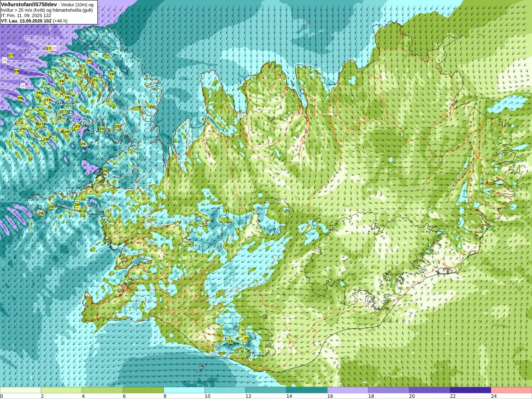Click the legend scale number 20
The height and width of the screenshot is (399, 532).
pos(412,396)
